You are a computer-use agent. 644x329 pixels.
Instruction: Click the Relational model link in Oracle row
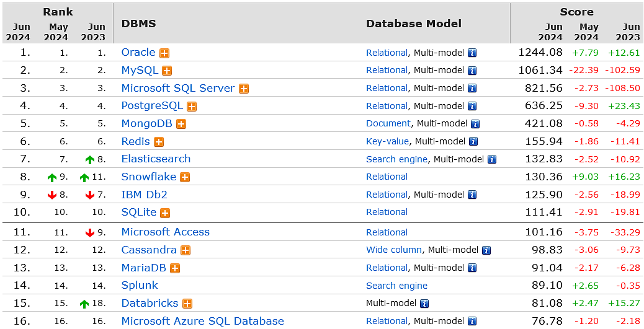(x=387, y=53)
